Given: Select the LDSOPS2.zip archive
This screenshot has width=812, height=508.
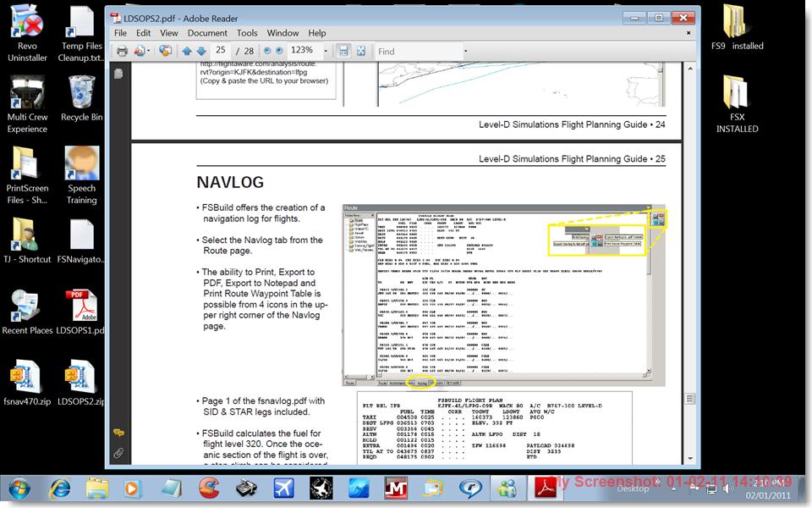Looking at the screenshot, I should [81, 383].
